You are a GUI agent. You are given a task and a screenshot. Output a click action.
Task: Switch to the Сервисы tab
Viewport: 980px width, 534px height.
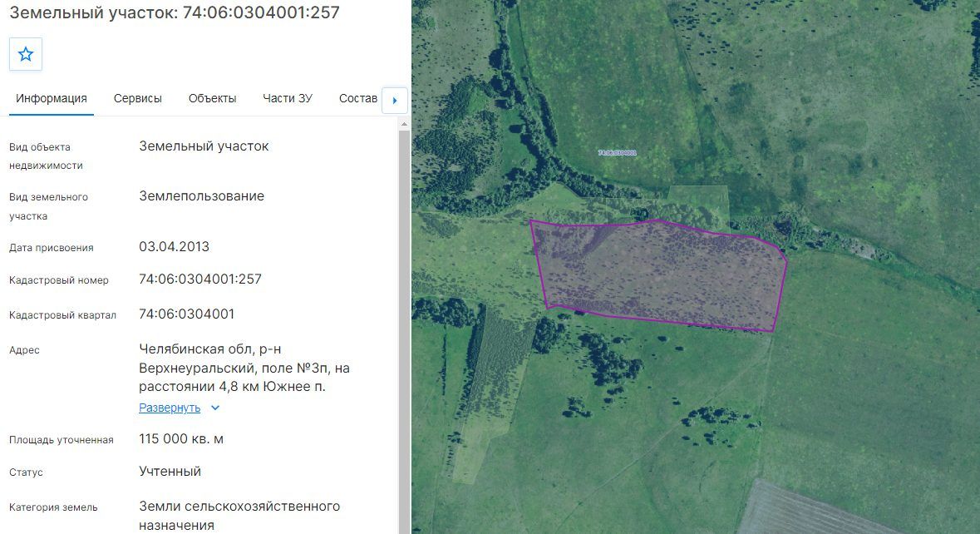tap(137, 99)
